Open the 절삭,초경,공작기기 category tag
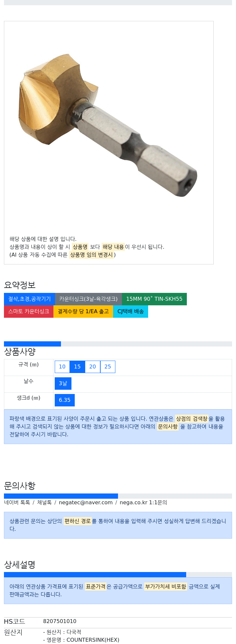Screen dimensions: 236x644 pyautogui.click(x=29, y=299)
